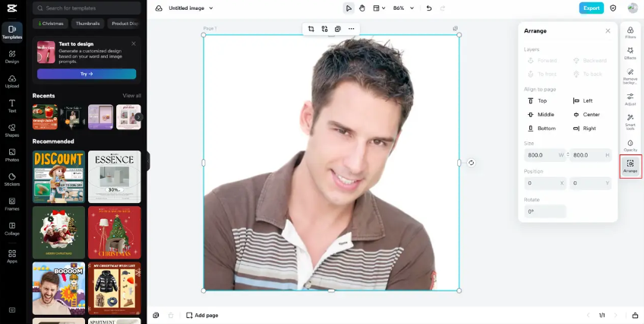Click the shield icon
The height and width of the screenshot is (324, 644).
(613, 8)
